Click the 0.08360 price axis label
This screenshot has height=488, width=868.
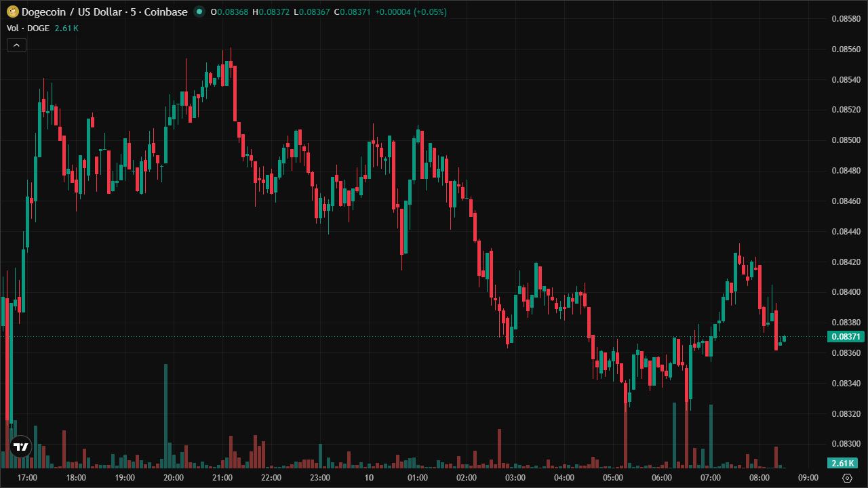click(846, 352)
